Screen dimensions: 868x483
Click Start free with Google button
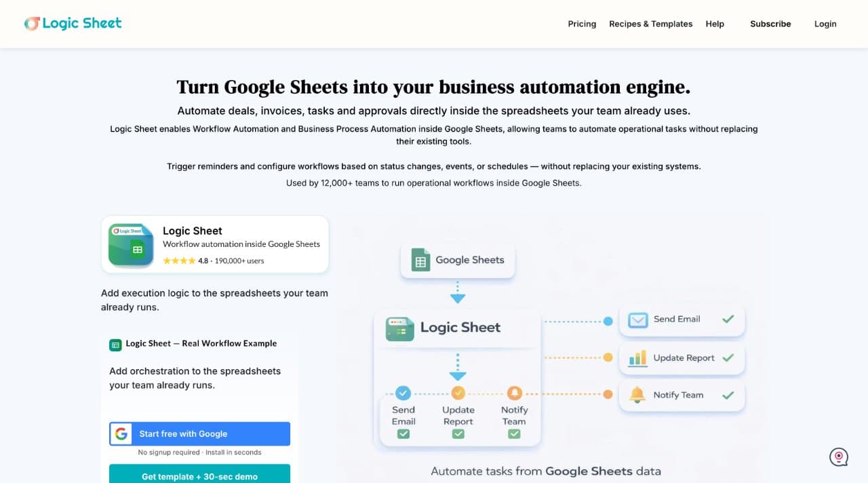click(x=199, y=434)
